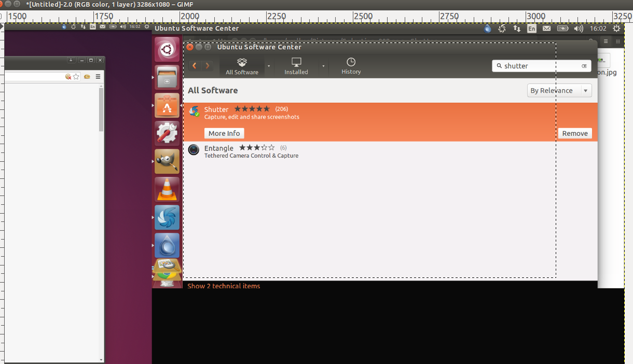Go forward in Software Center
This screenshot has height=364, width=633.
point(208,66)
